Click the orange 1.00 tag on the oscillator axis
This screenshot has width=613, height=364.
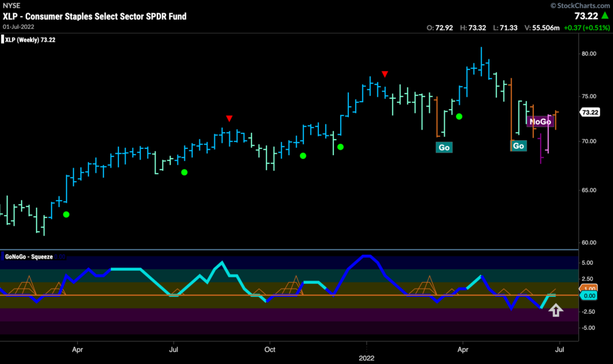tap(589, 289)
